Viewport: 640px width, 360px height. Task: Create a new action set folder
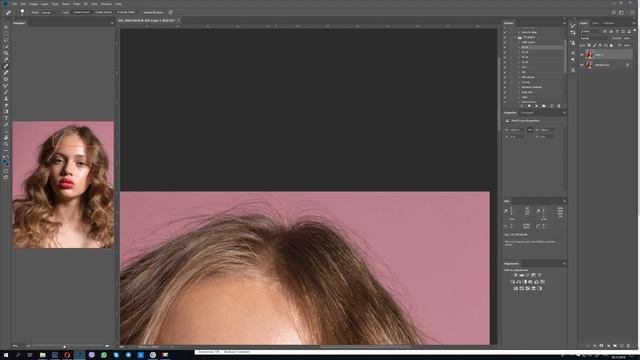pos(544,106)
